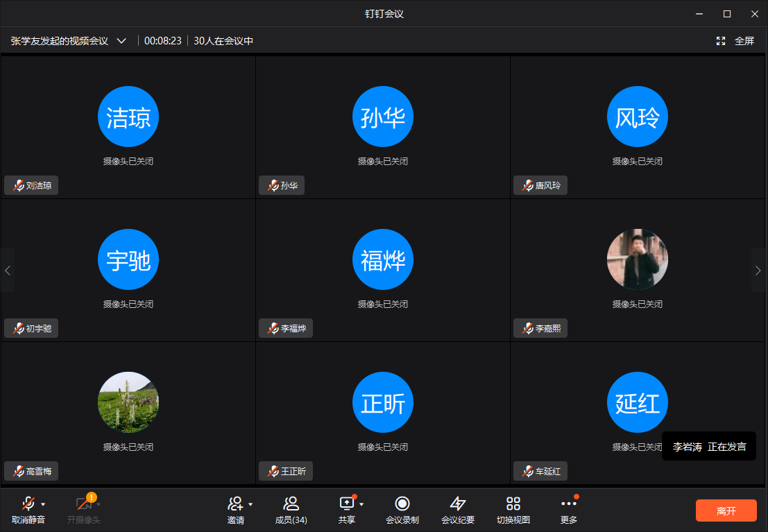Click muted mic icon on 李嘉熙 label
This screenshot has height=532, width=768.
(527, 328)
